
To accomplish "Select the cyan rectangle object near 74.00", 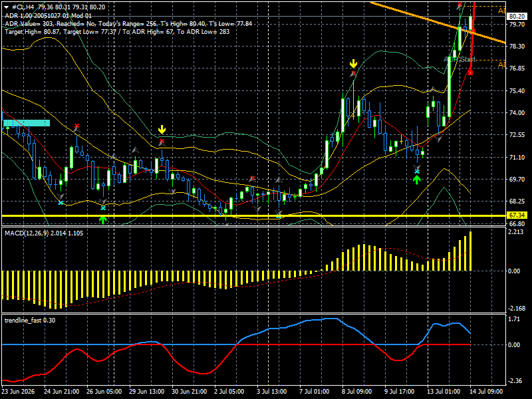I will (26, 123).
